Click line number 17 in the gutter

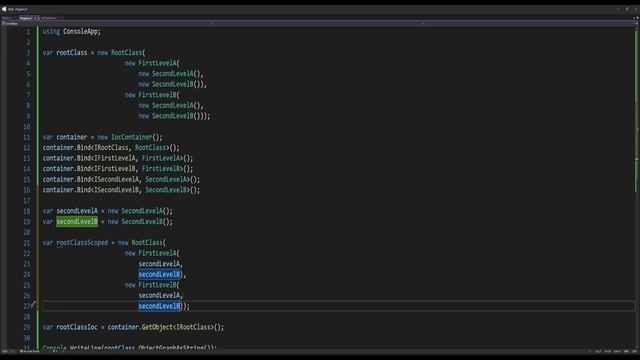pyautogui.click(x=27, y=200)
